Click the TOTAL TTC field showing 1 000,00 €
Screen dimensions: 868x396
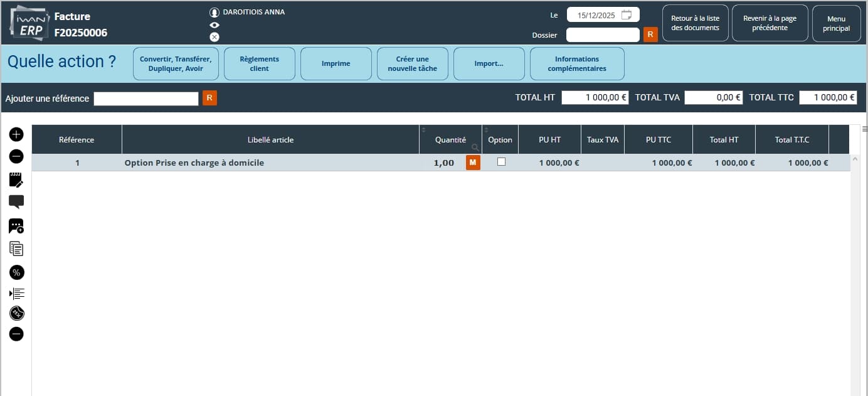point(828,97)
